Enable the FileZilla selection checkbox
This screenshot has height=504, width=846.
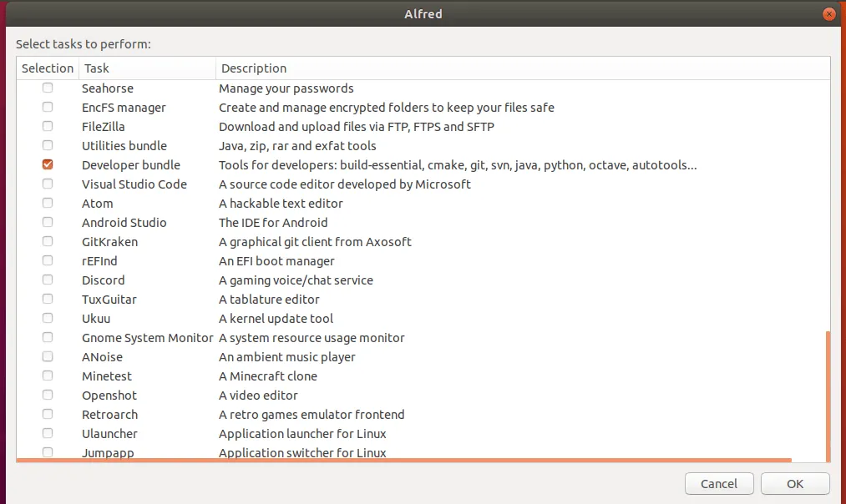tap(48, 126)
